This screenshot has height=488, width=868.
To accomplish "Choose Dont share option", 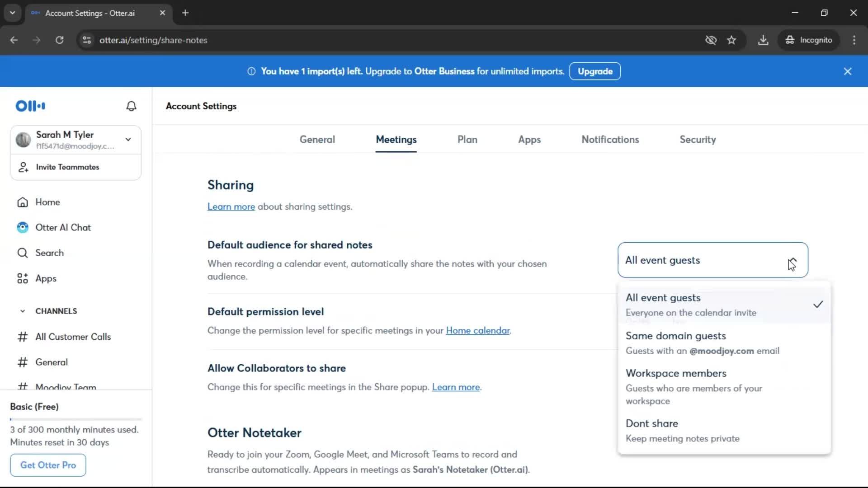I will (724, 431).
